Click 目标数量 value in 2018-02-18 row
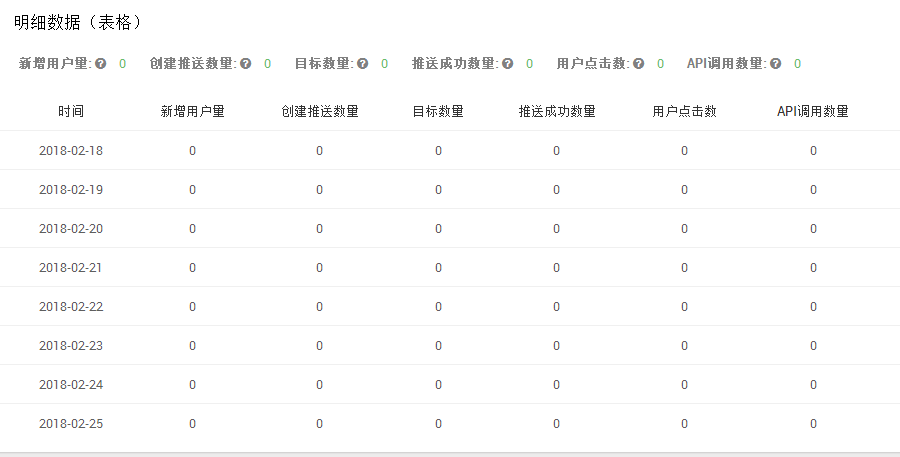The image size is (900, 457). [438, 150]
